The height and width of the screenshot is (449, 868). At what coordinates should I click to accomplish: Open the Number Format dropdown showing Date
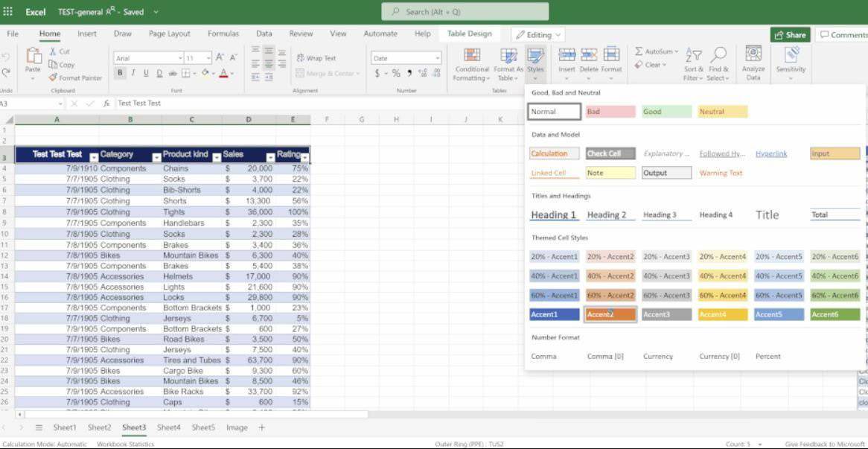tap(406, 57)
